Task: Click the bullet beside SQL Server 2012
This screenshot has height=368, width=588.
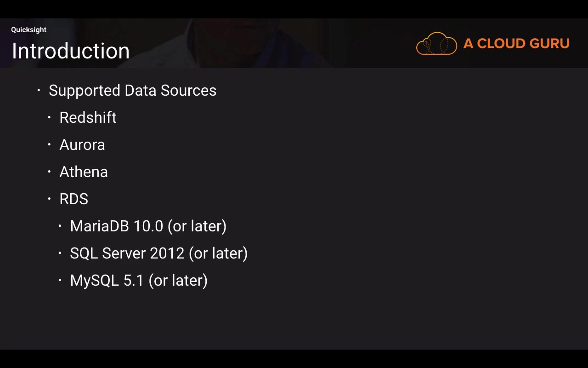Action: click(60, 253)
